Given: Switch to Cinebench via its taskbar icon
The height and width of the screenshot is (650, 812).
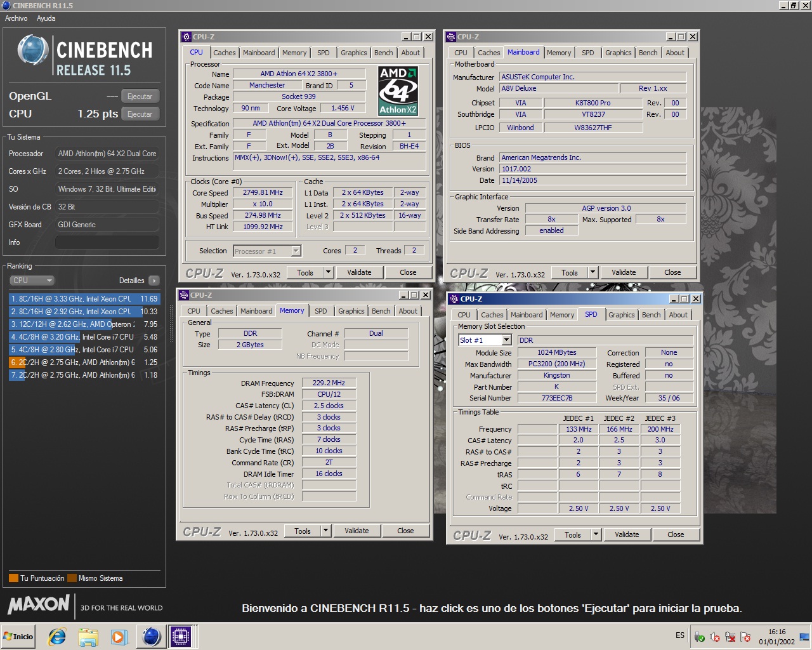Looking at the screenshot, I should pos(151,636).
